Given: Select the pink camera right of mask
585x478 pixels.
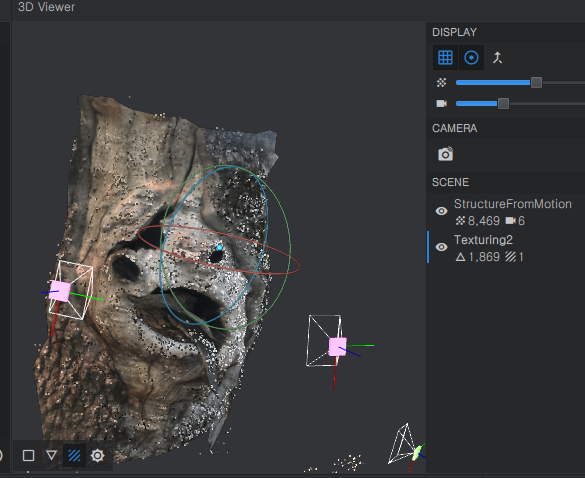Looking at the screenshot, I should 337,347.
